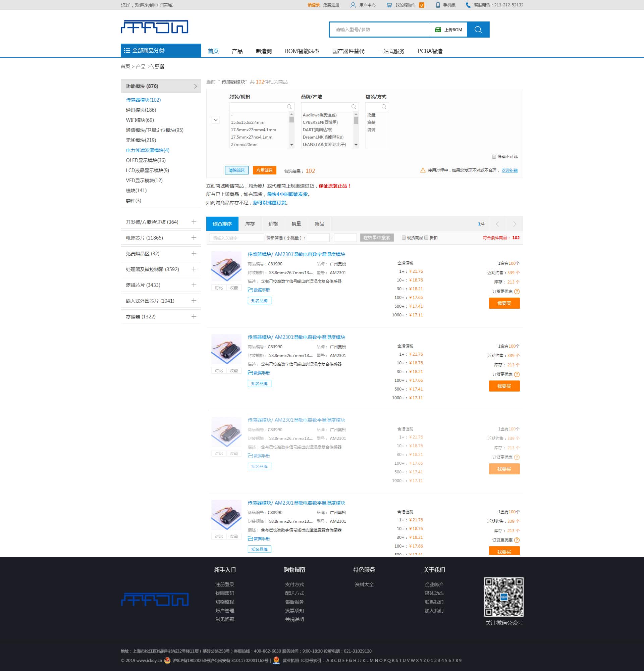Open the 制造商 navigation menu item
Viewport: 644px width, 671px height.
click(264, 51)
